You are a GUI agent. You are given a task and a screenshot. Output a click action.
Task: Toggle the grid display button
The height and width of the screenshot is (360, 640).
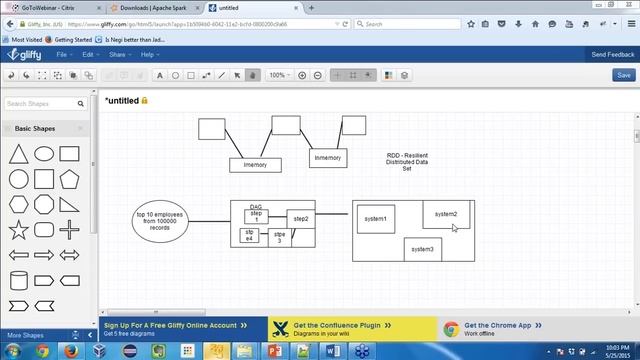pos(338,76)
